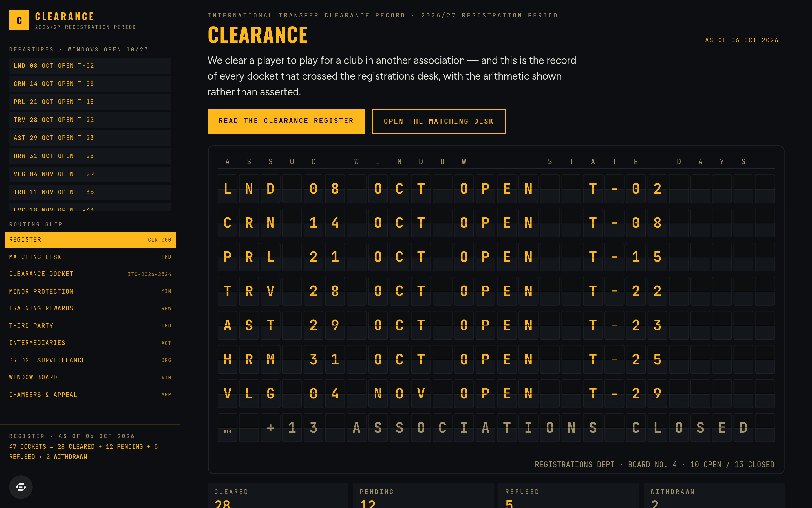This screenshot has height=508, width=812.
Task: Click the yellow C Clearance logo
Action: pyautogui.click(x=19, y=20)
